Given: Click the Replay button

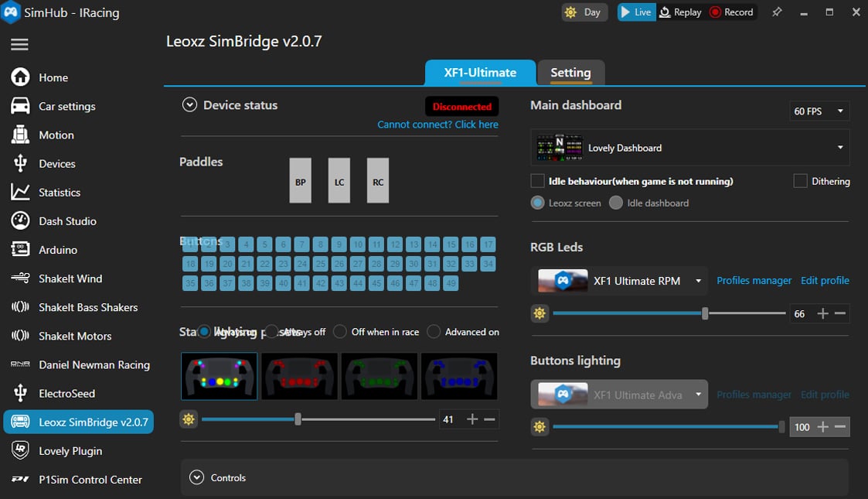Looking at the screenshot, I should coord(681,12).
